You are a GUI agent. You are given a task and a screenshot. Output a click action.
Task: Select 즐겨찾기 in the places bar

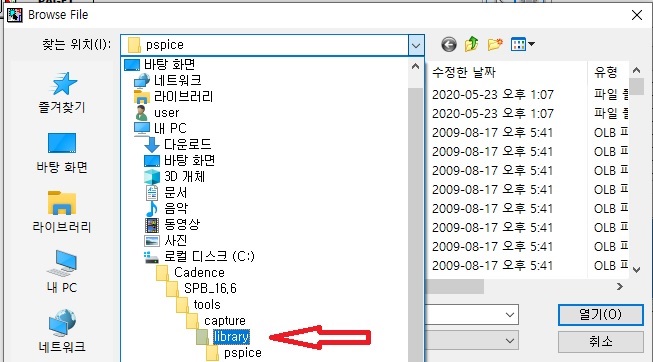coord(62,92)
